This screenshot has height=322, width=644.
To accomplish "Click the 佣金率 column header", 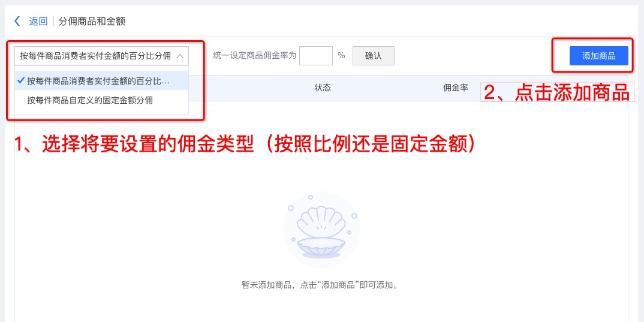I will (x=456, y=88).
